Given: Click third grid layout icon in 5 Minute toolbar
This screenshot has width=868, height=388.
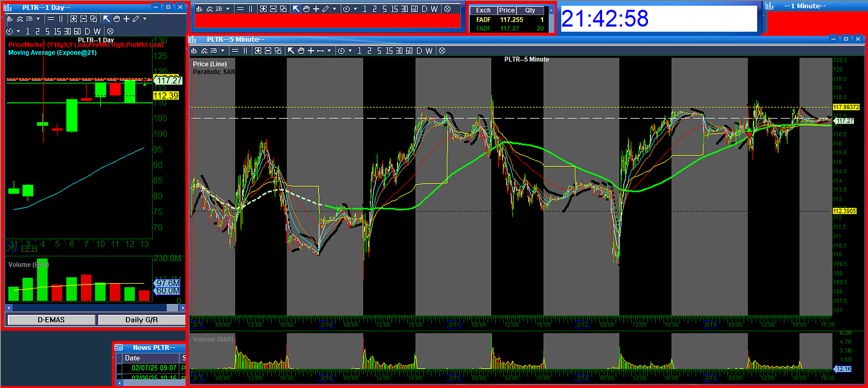Looking at the screenshot, I should (278, 51).
